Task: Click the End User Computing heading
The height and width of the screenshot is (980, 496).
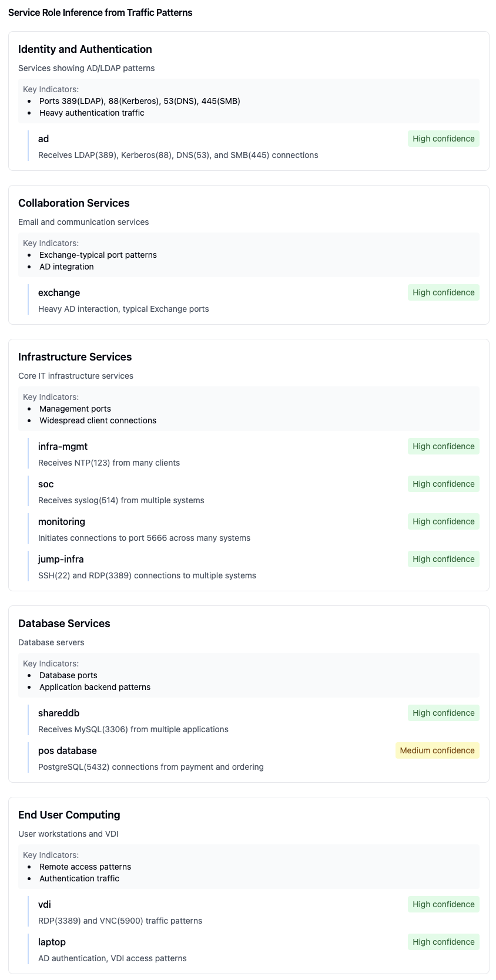Action: tap(69, 815)
